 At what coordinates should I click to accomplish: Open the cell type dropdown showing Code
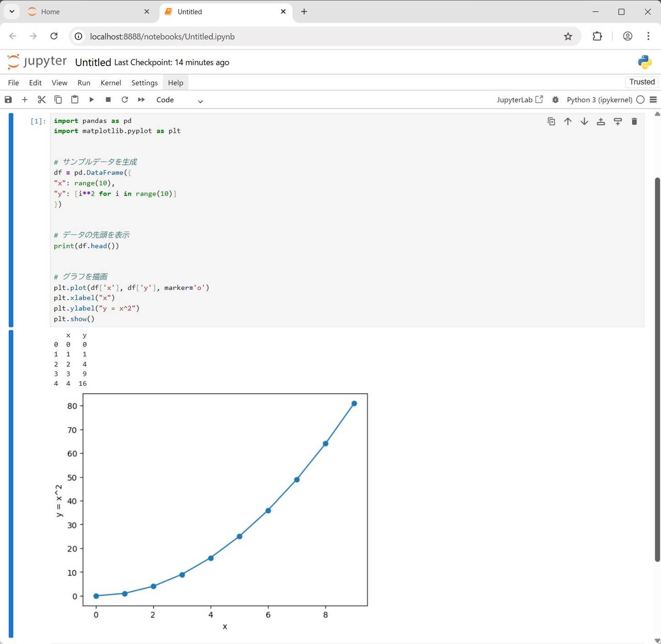(179, 100)
